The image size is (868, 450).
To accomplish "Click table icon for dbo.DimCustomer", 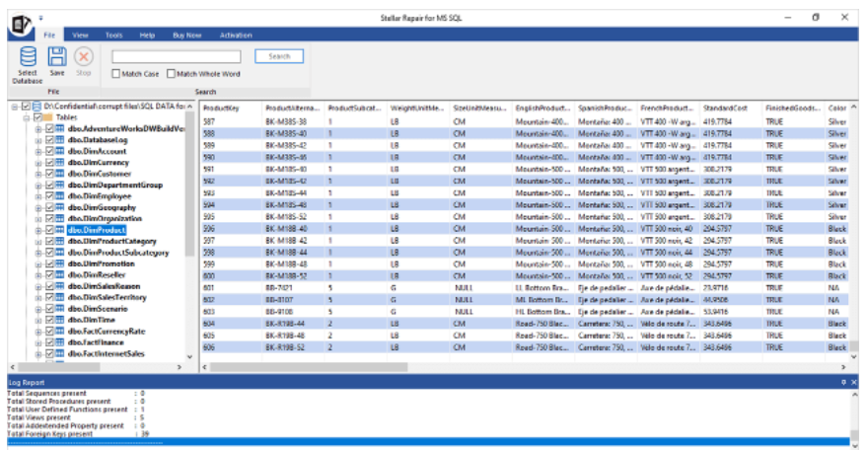I will tap(59, 174).
